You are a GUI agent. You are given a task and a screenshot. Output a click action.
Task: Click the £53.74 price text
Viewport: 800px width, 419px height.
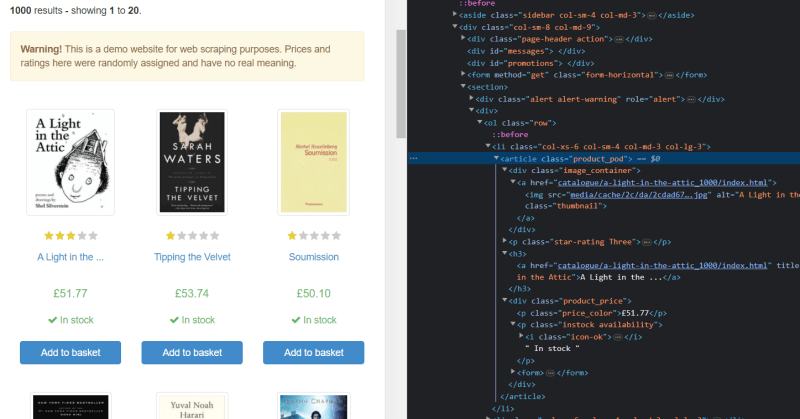click(x=192, y=293)
